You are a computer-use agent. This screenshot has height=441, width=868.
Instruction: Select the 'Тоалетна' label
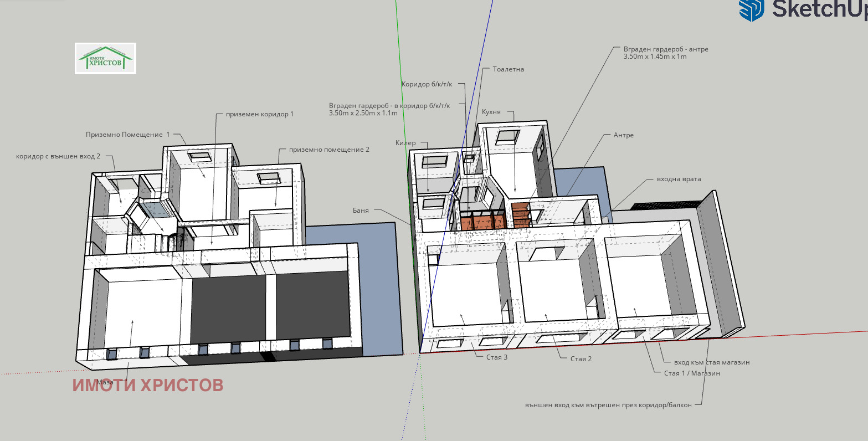pos(508,69)
